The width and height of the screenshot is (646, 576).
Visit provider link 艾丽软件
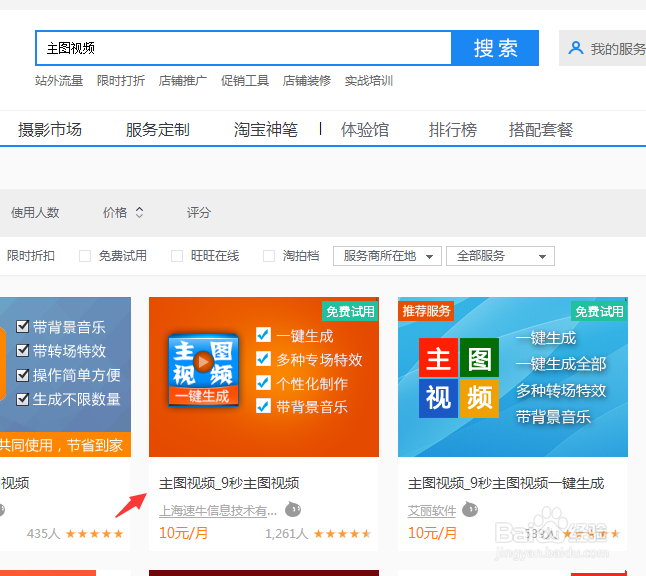pos(432,511)
